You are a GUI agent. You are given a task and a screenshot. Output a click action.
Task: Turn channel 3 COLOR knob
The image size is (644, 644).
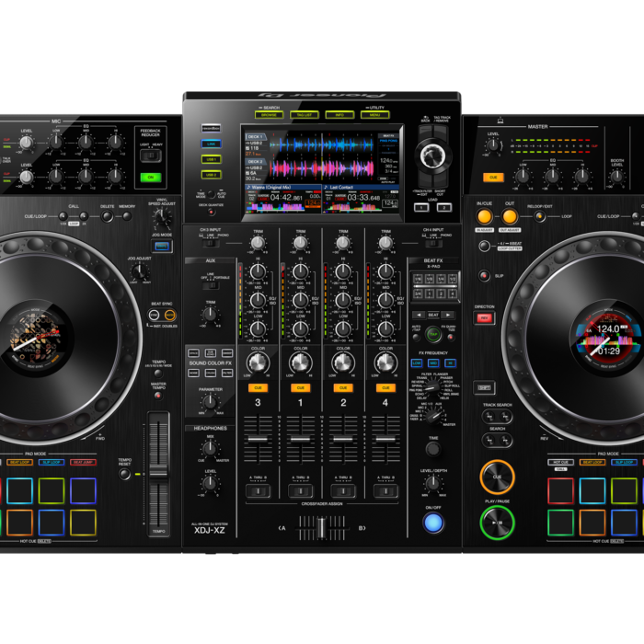[x=258, y=362]
